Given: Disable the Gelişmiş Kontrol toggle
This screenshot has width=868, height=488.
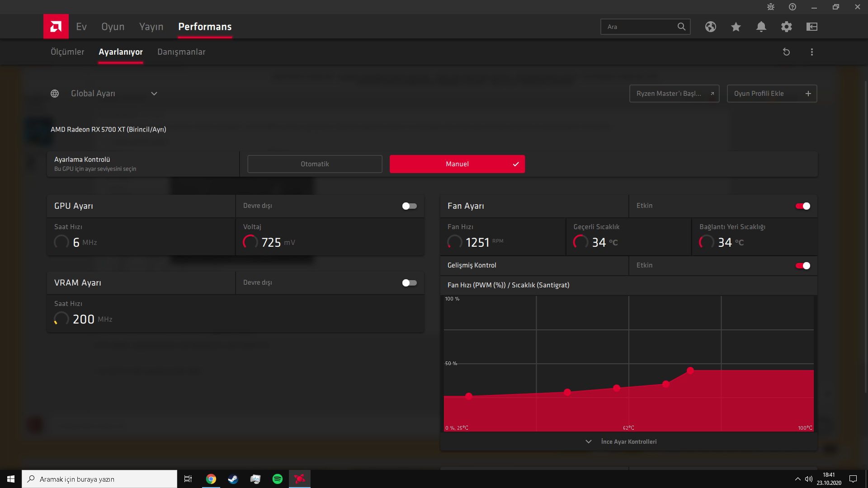Looking at the screenshot, I should 803,266.
